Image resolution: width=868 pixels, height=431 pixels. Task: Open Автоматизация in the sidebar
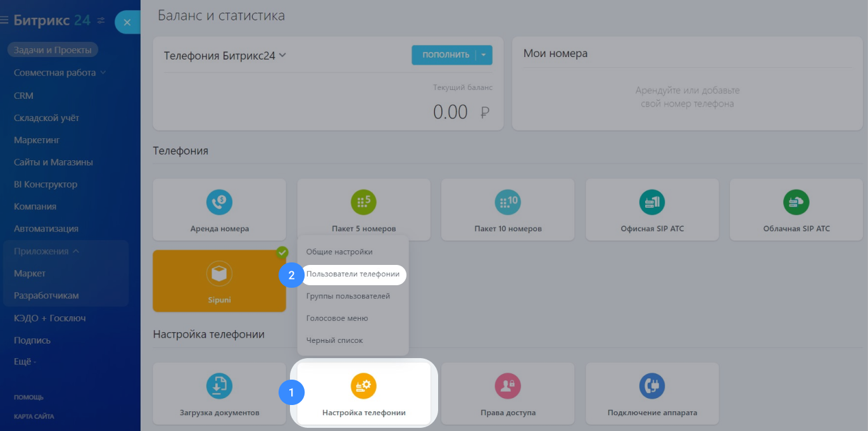46,229
